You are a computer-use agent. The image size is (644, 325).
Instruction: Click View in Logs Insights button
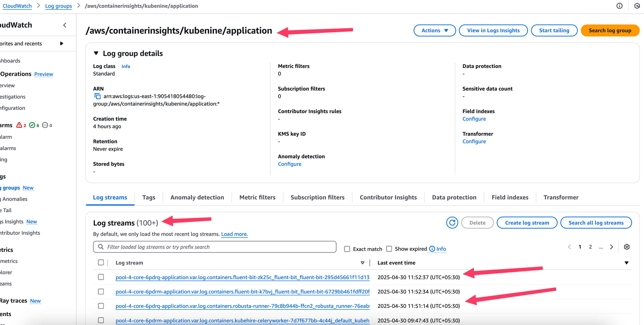[x=493, y=30]
